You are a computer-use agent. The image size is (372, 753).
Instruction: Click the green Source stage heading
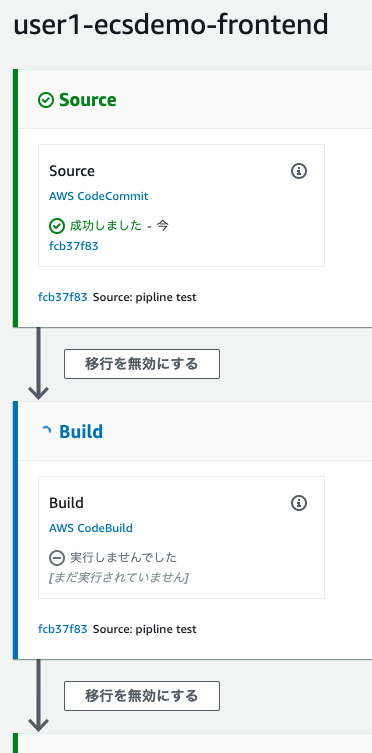(88, 100)
